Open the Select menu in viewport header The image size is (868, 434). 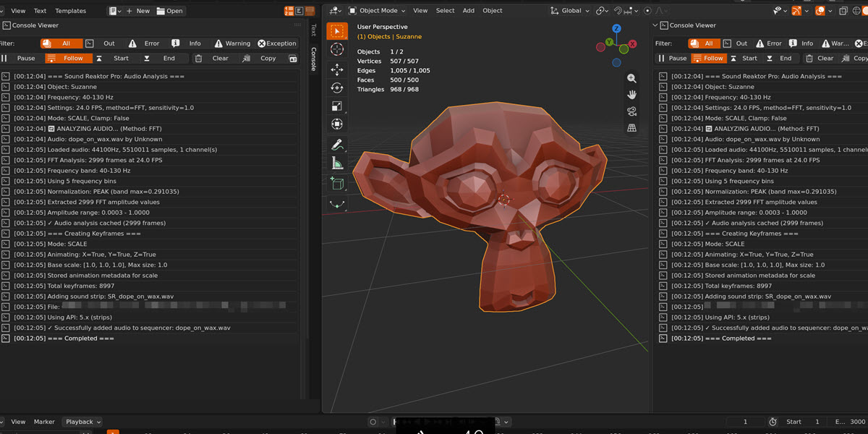(446, 11)
